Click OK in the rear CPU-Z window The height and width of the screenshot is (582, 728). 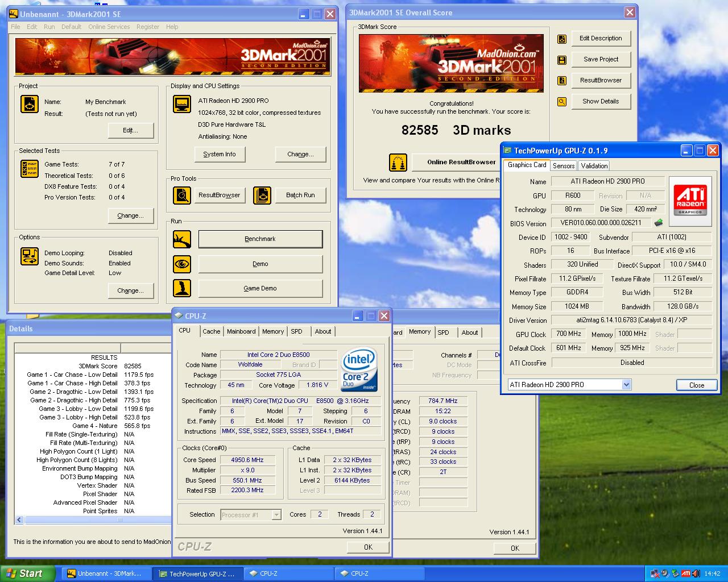515,548
